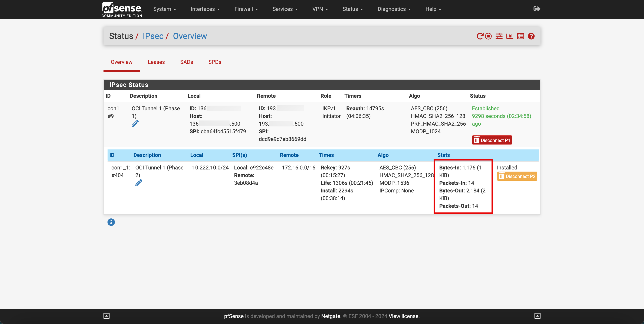This screenshot has height=324, width=644.
Task: Select the SADs tab
Action: pos(186,62)
